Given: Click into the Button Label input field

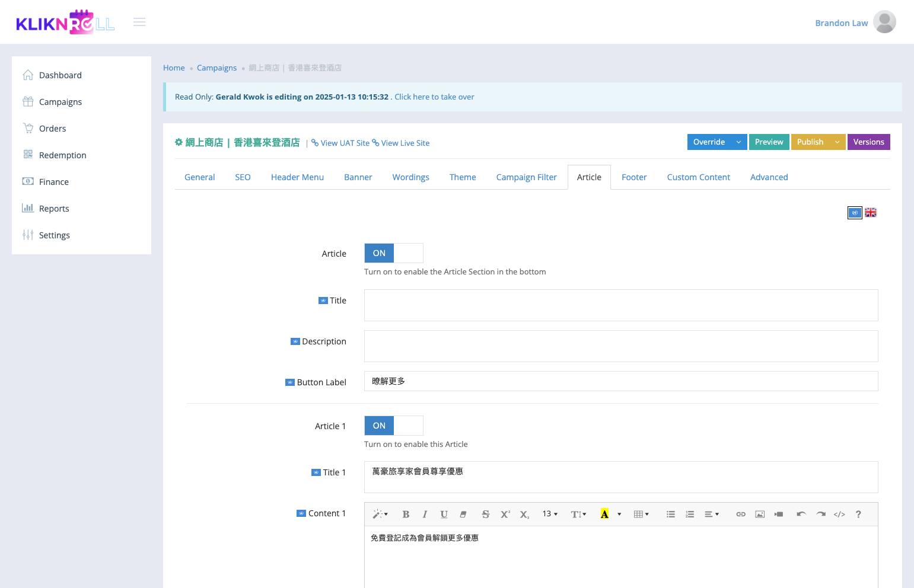Looking at the screenshot, I should [621, 381].
